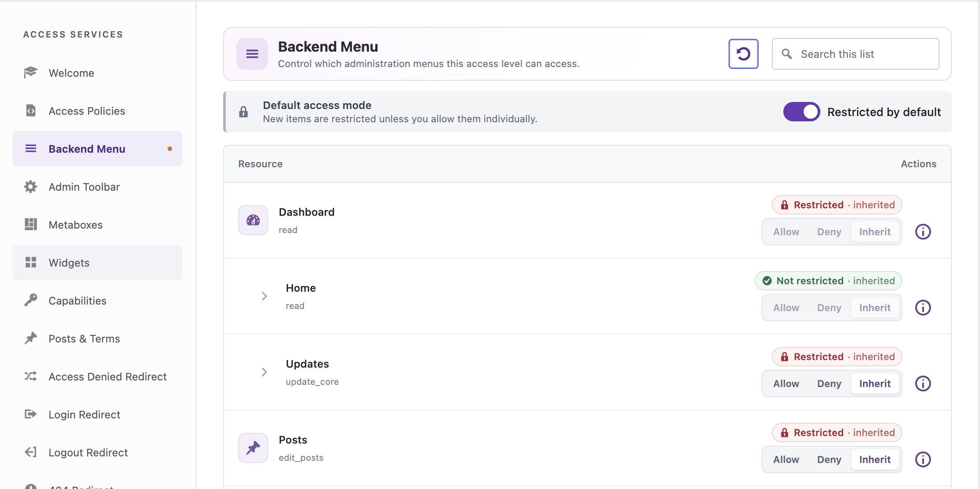This screenshot has height=489, width=980.
Task: Open the Capabilities section
Action: click(x=97, y=301)
